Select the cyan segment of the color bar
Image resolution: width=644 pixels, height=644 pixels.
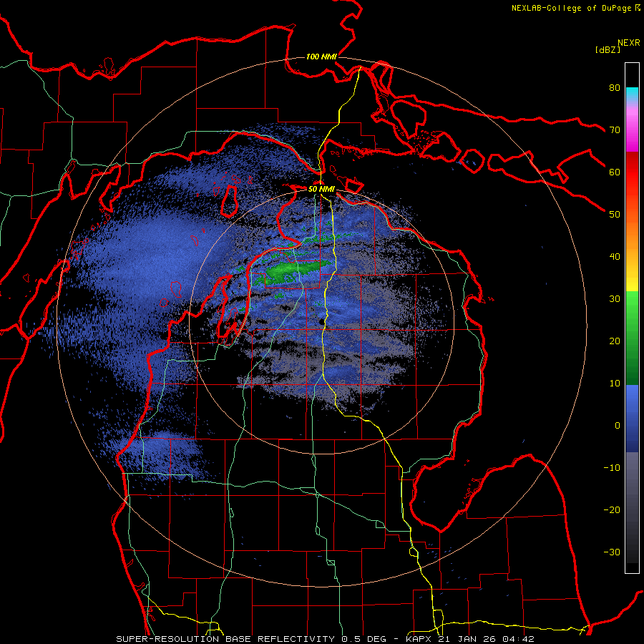coord(632,94)
